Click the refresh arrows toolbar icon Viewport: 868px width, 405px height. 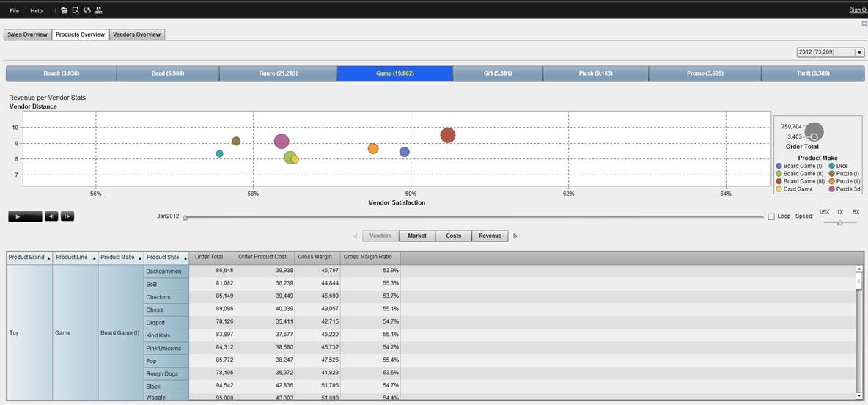point(87,10)
